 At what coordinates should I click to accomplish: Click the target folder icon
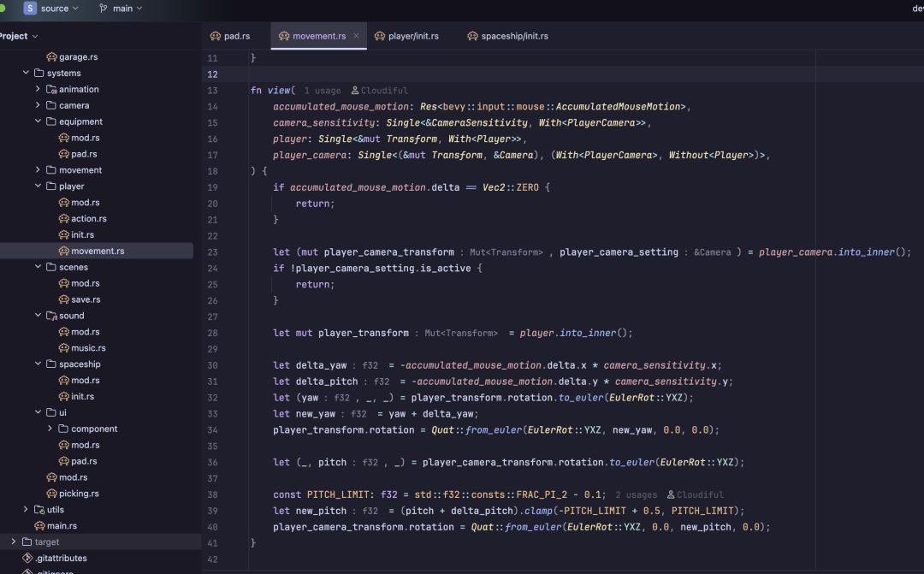click(x=27, y=541)
